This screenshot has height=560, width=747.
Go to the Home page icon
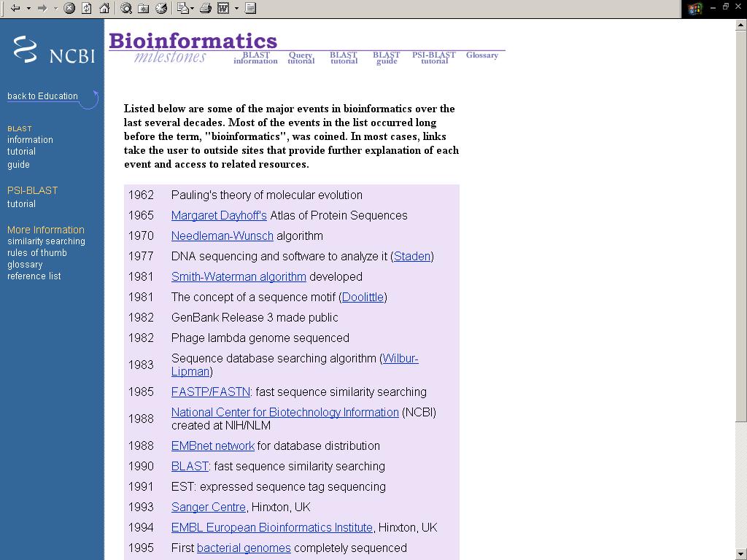pos(104,8)
